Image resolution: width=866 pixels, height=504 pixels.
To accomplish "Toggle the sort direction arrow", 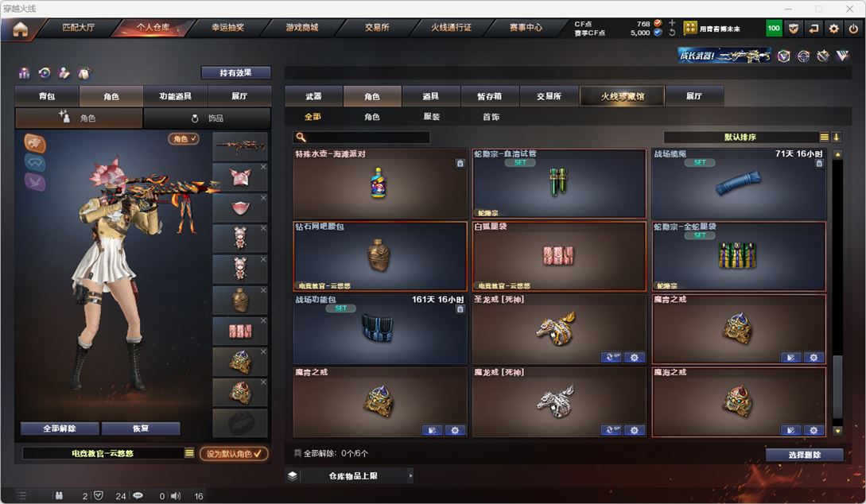I will [836, 137].
